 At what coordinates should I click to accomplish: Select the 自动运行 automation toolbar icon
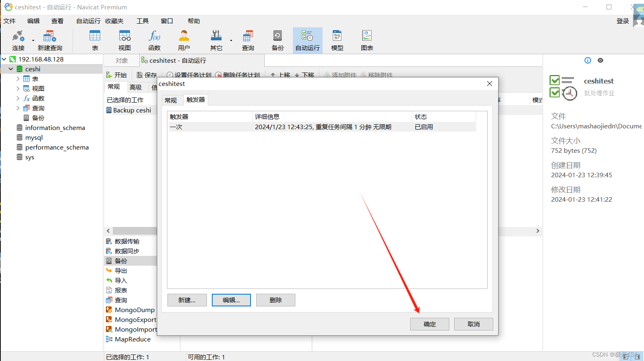tap(308, 40)
